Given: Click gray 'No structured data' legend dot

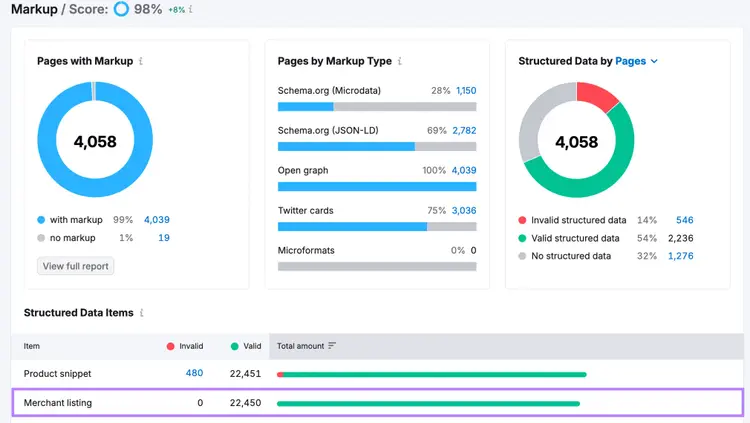Looking at the screenshot, I should pos(522,256).
